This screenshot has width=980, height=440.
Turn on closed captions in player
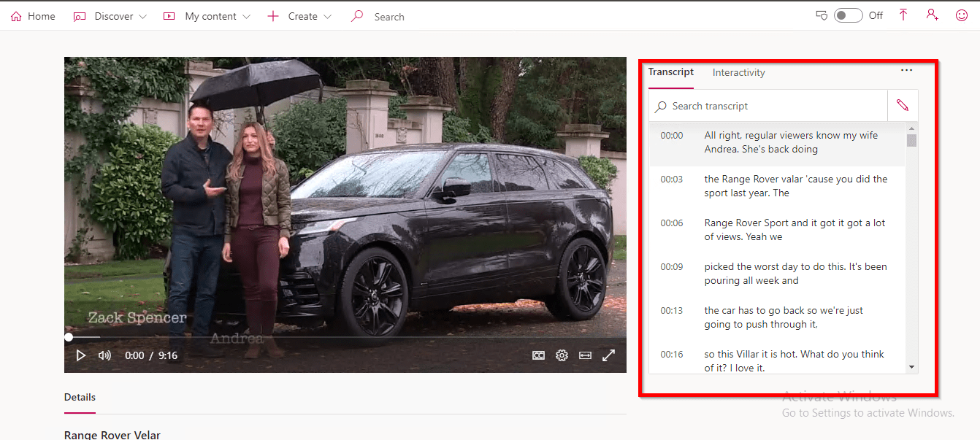(538, 355)
